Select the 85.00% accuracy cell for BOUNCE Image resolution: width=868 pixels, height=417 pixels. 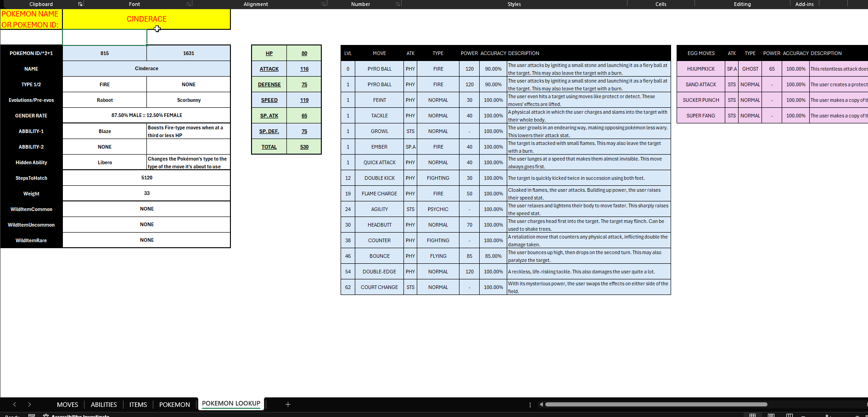coord(493,256)
